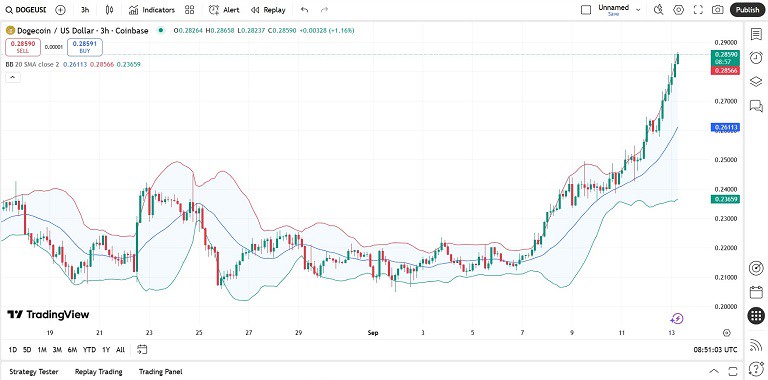Open the chats panel icon
768x380 pixels.
pos(756,106)
